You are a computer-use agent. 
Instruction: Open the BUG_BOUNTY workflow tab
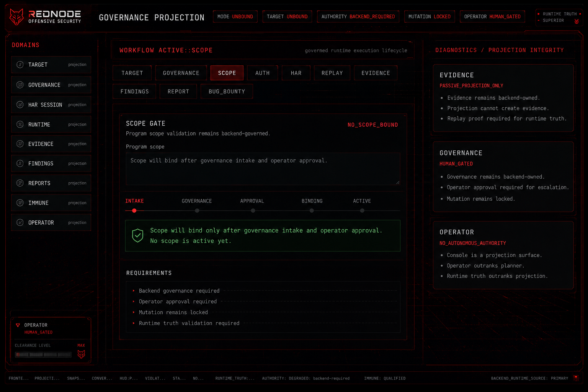pos(227,91)
